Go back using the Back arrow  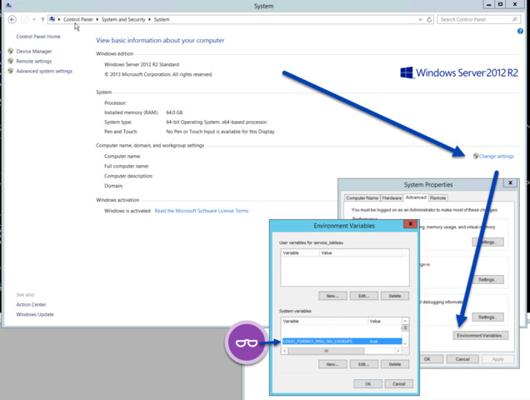(x=12, y=20)
